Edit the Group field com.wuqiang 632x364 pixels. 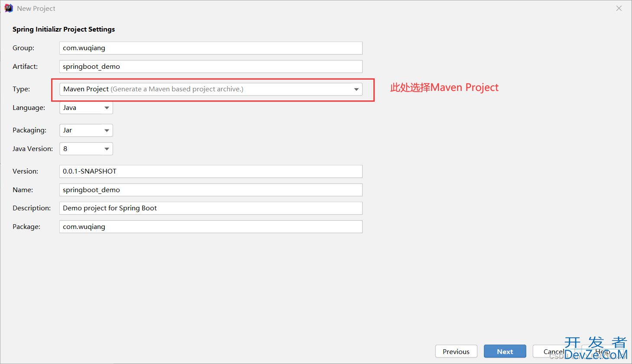pos(211,48)
